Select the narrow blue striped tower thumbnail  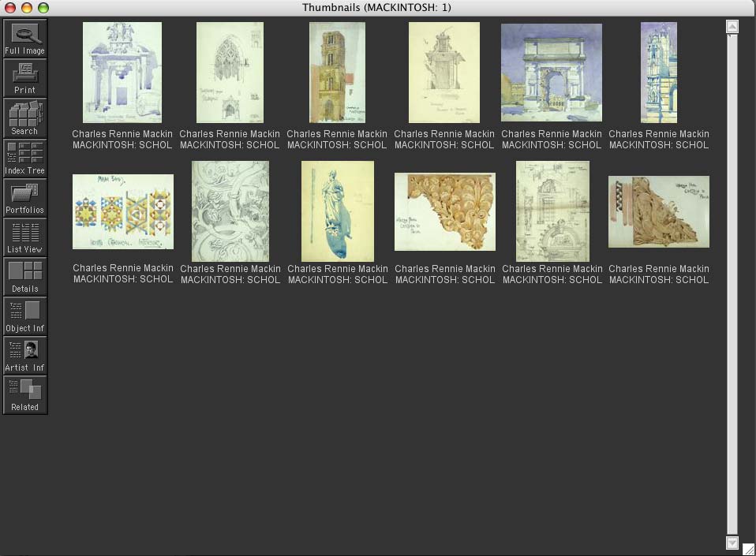click(659, 73)
